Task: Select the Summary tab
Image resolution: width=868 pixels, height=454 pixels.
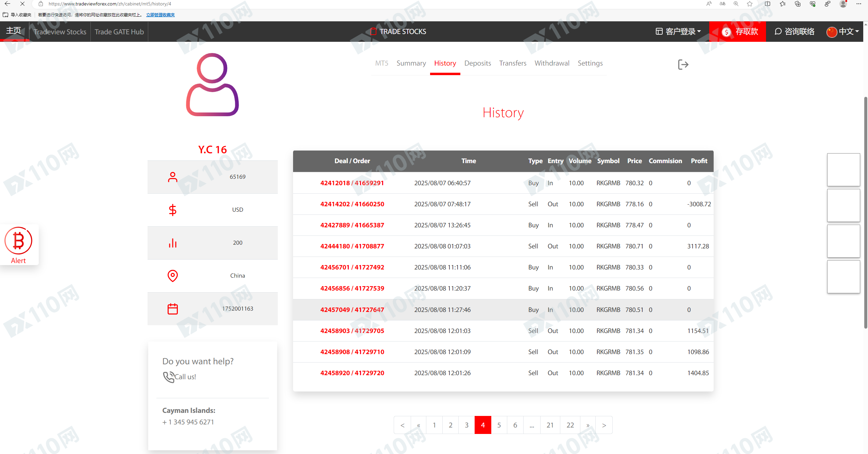Action: tap(411, 63)
